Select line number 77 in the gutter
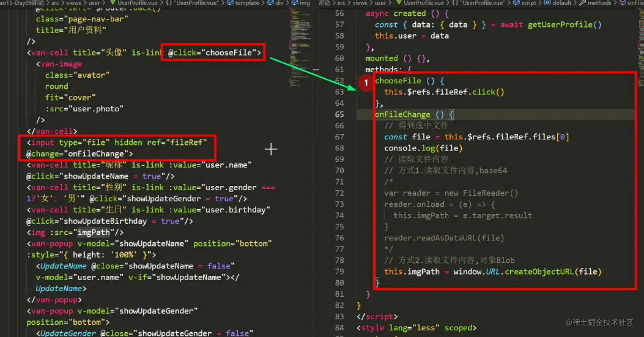The height and width of the screenshot is (337, 644). click(339, 249)
